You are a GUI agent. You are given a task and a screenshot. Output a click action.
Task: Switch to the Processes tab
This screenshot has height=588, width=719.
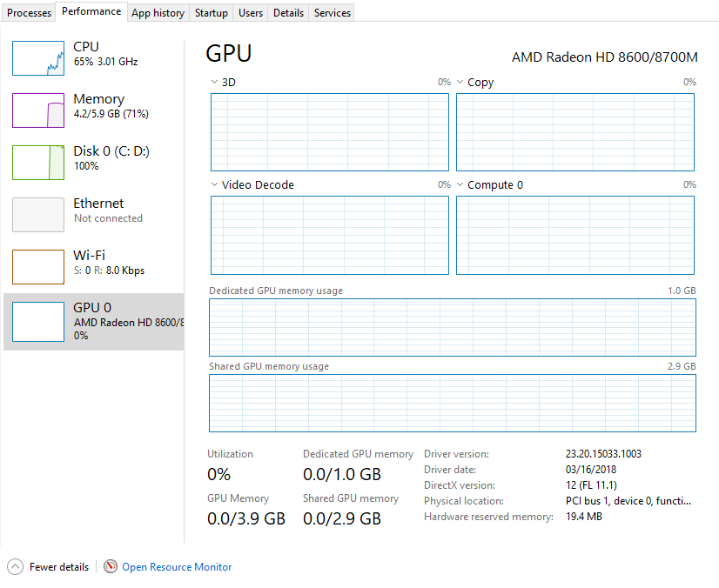(29, 13)
